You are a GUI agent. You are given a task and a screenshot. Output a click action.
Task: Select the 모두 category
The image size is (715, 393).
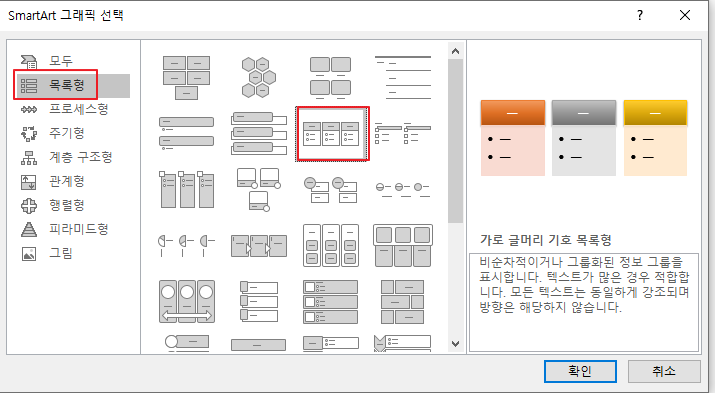click(61, 61)
